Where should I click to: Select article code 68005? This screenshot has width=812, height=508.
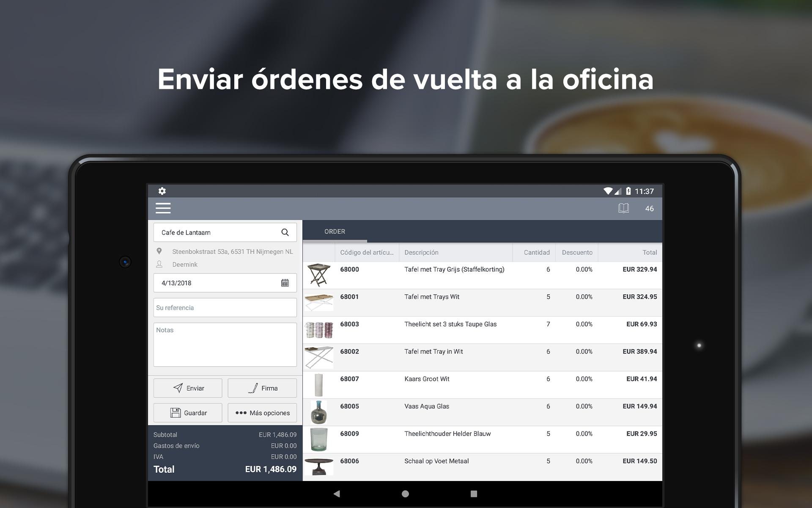349,406
